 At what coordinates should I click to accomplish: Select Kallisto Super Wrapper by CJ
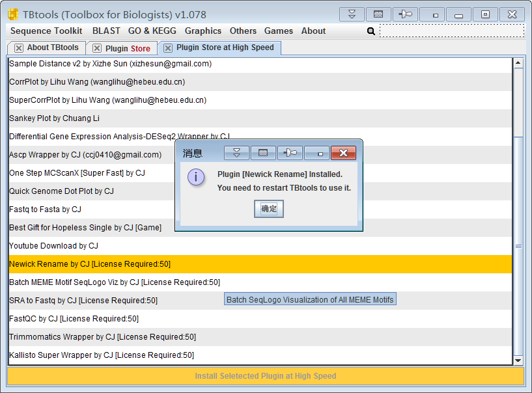pyautogui.click(x=260, y=355)
